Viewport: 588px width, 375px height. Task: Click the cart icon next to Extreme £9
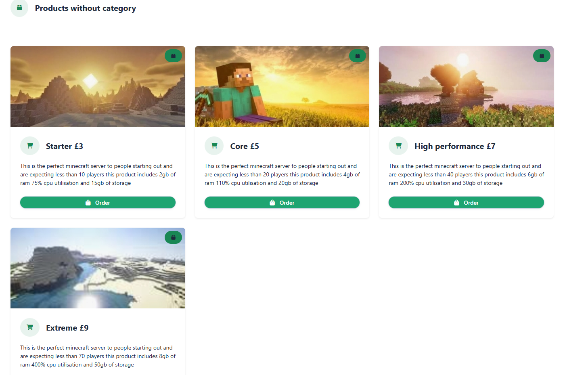(30, 327)
